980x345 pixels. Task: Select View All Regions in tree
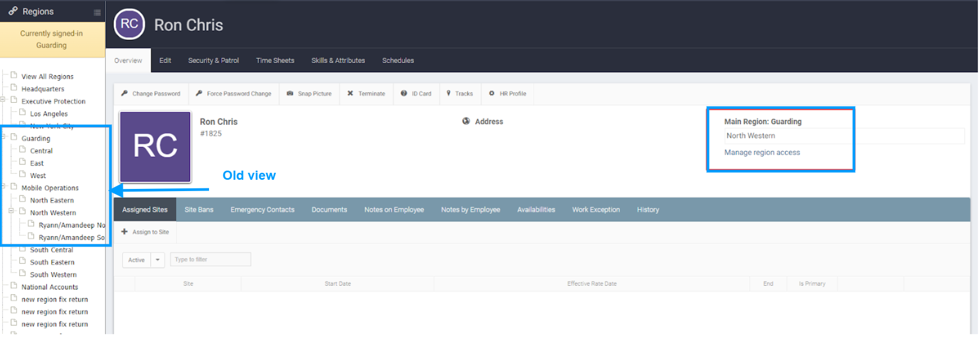[47, 76]
